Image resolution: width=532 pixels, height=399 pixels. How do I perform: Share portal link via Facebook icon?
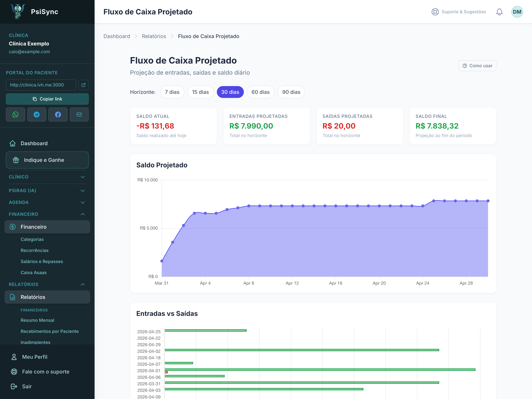click(x=58, y=115)
